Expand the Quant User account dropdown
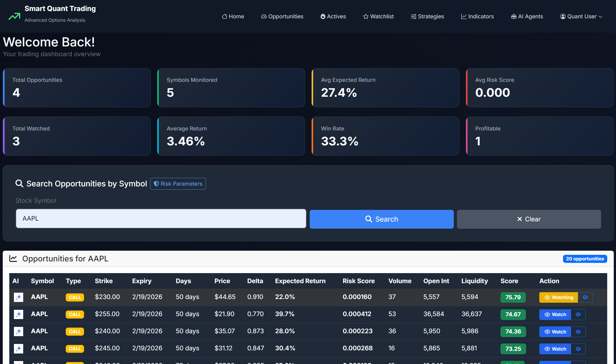This screenshot has width=616, height=364. (x=581, y=16)
